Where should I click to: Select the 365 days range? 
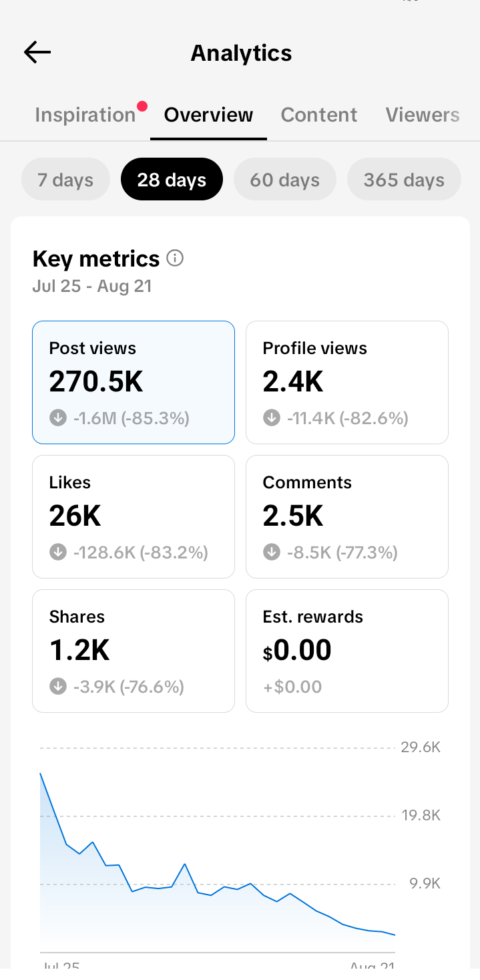click(404, 180)
